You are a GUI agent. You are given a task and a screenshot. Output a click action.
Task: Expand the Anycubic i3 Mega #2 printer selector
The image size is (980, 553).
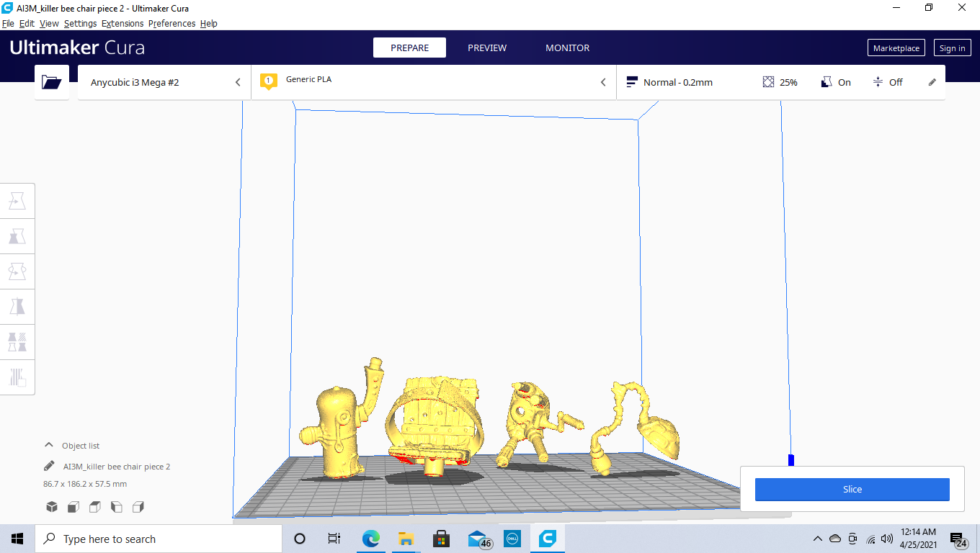[x=164, y=82]
